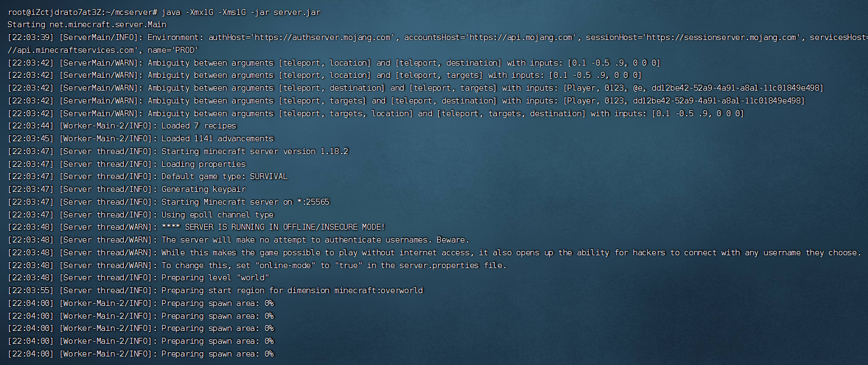Click the "online-mode" setting hint line

(257, 265)
